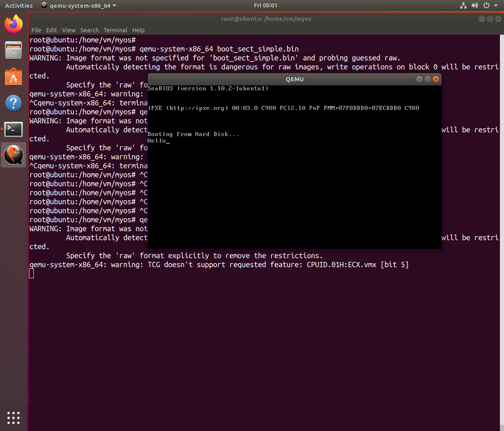504x431 pixels.
Task: Close the terminal window
Action: (498, 19)
